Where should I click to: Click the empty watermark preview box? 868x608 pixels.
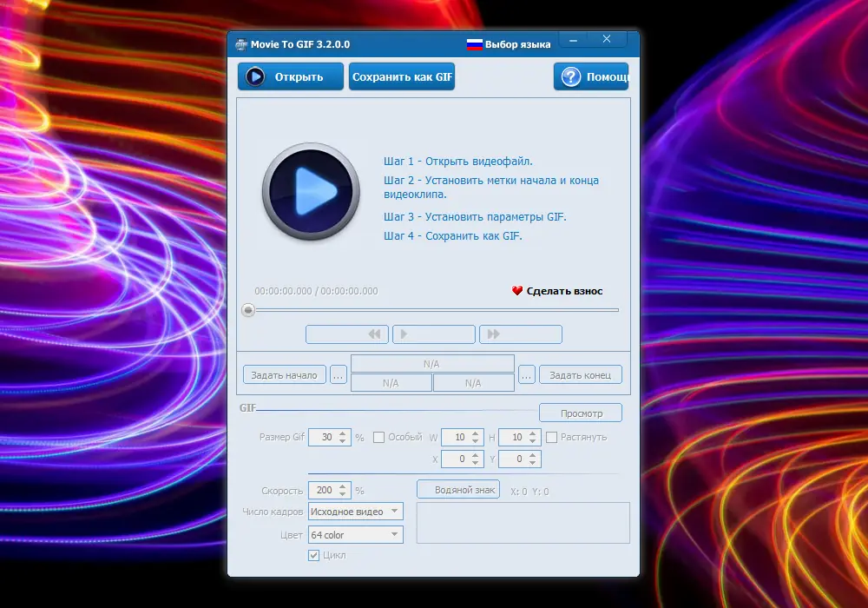523,523
